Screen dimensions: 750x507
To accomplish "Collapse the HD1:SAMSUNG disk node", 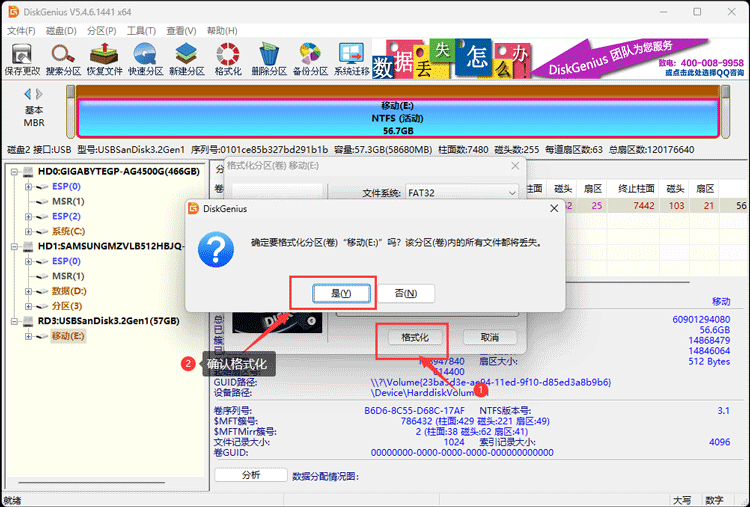I will coord(15,246).
